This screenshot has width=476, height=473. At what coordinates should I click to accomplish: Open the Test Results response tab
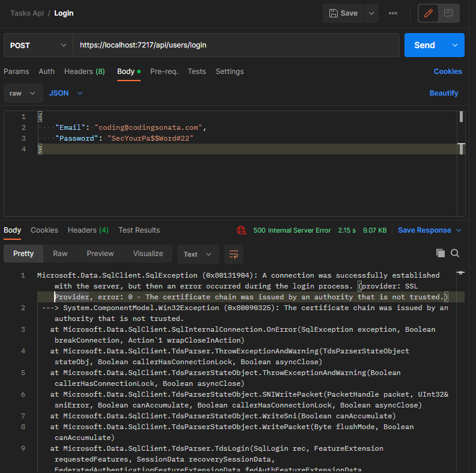139,230
